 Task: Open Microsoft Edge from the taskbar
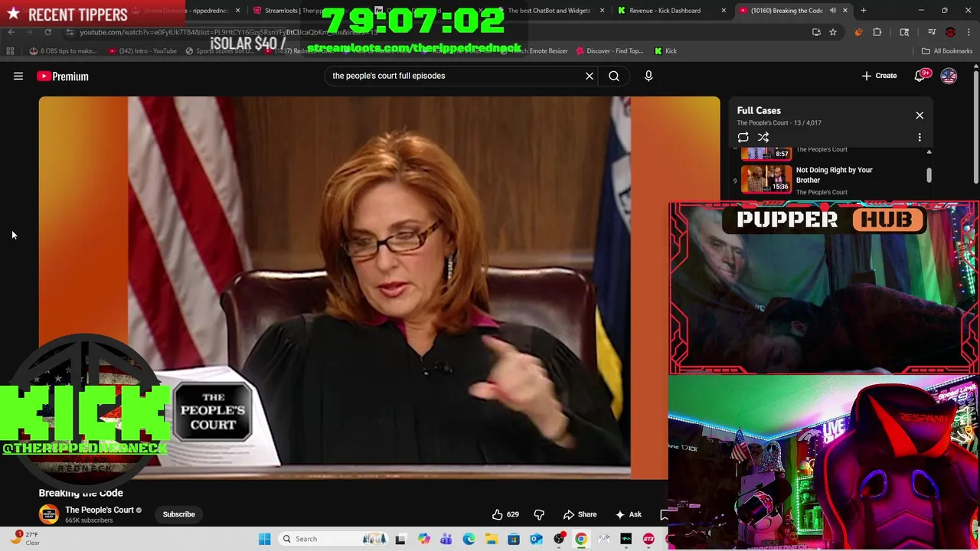[469, 539]
